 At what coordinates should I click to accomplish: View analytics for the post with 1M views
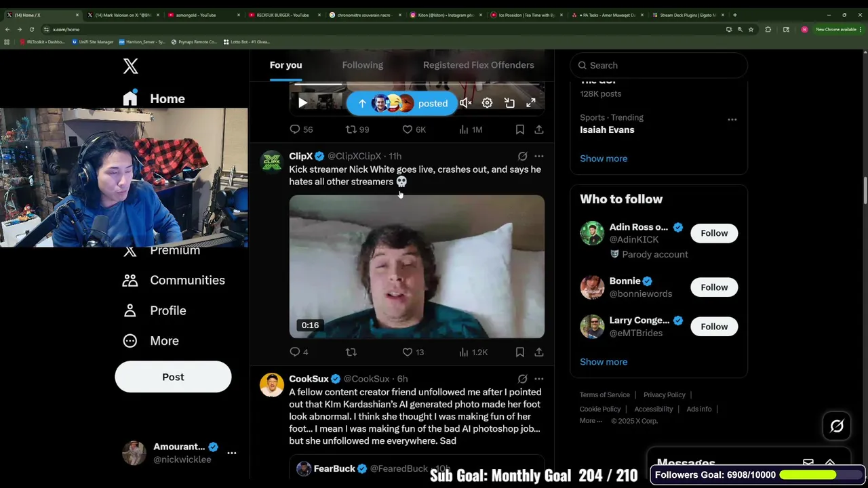[470, 129]
